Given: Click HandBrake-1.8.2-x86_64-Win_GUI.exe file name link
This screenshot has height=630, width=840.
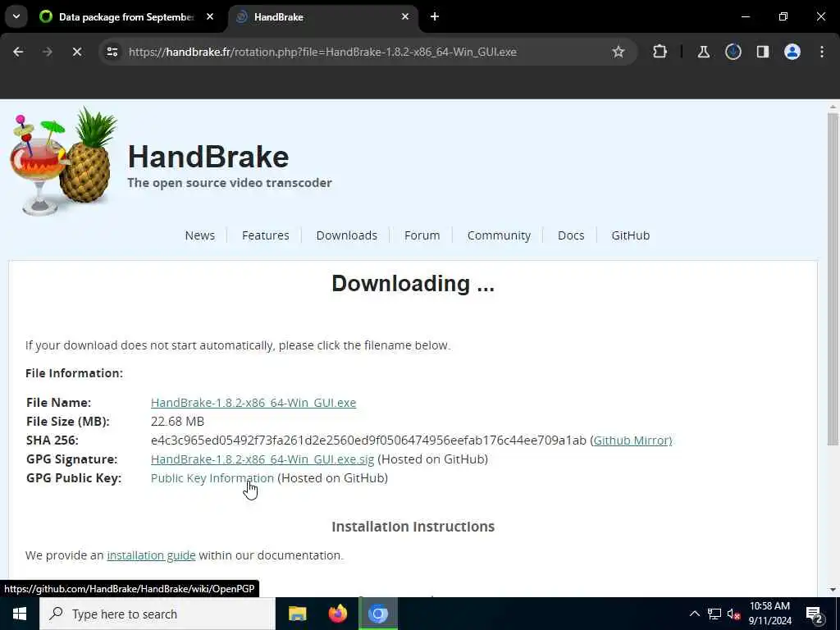Looking at the screenshot, I should pos(253,402).
